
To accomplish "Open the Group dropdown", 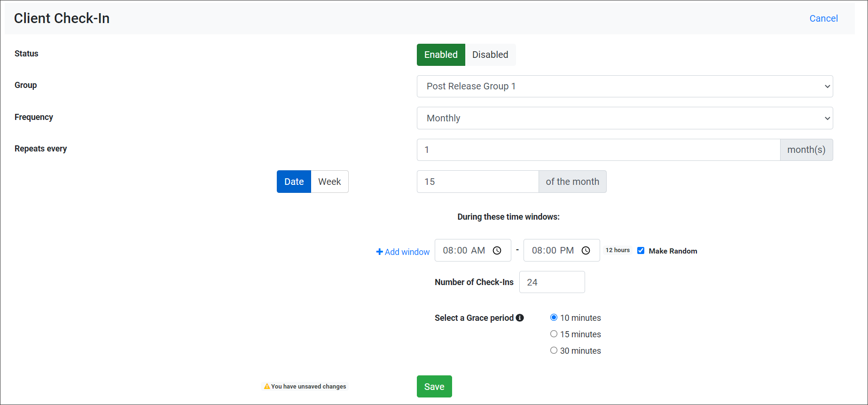I will 624,87.
